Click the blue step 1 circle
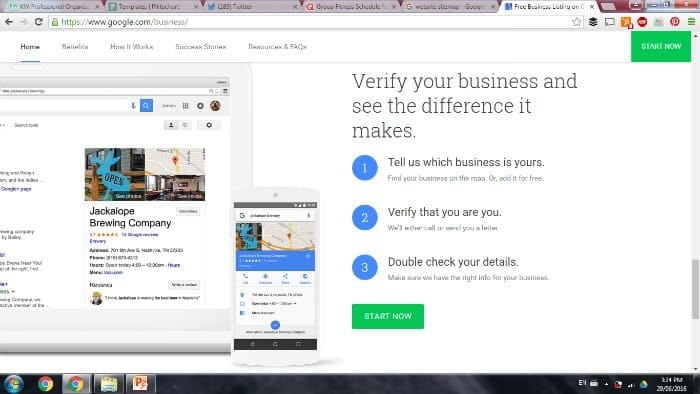The width and height of the screenshot is (700, 394). click(x=365, y=168)
